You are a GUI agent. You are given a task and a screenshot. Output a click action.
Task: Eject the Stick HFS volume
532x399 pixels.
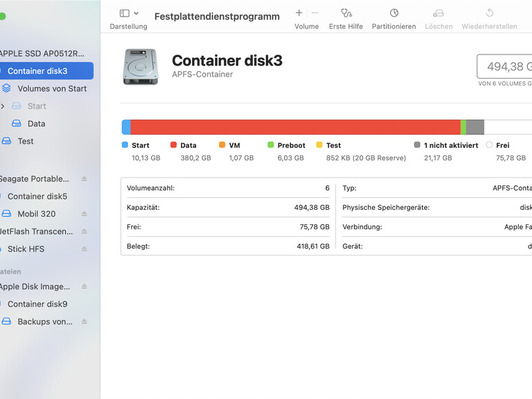pos(84,249)
